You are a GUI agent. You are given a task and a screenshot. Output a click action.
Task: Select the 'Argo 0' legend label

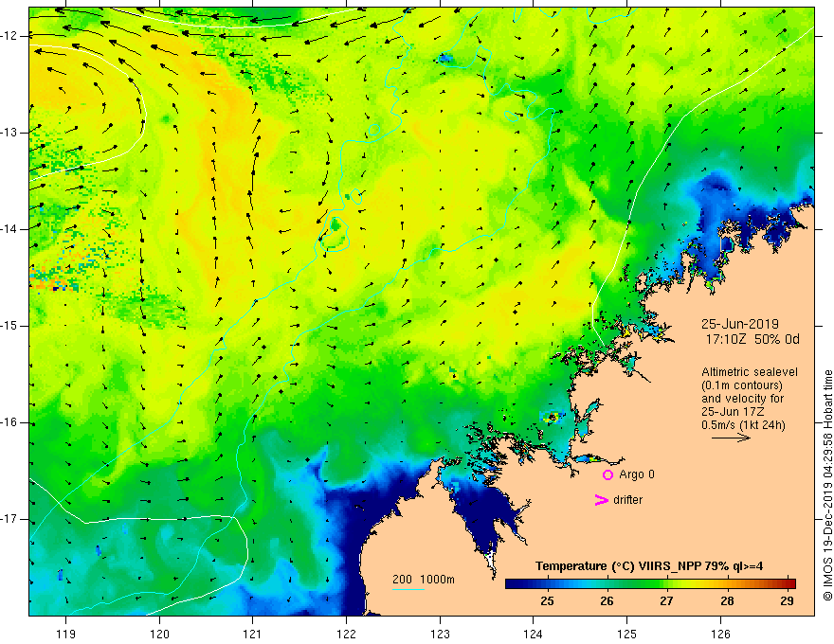tap(637, 474)
